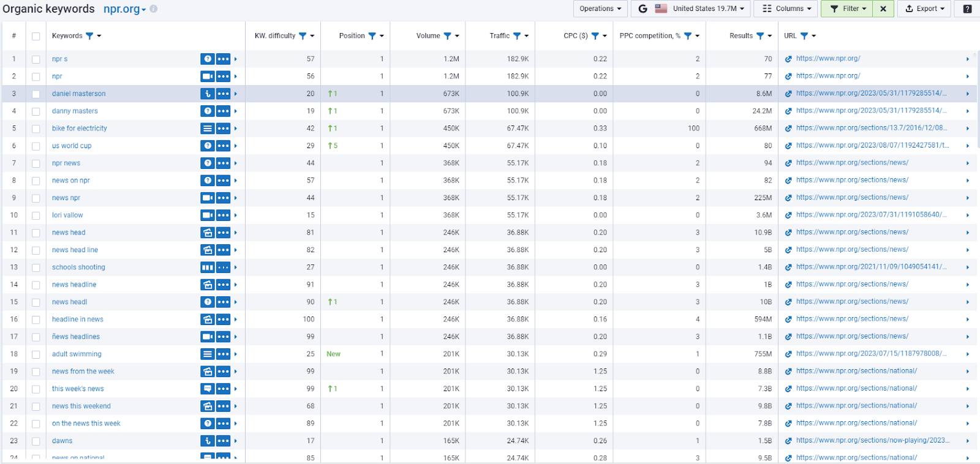
Task: Open the more-options dots for 'npr news'
Action: 223,163
